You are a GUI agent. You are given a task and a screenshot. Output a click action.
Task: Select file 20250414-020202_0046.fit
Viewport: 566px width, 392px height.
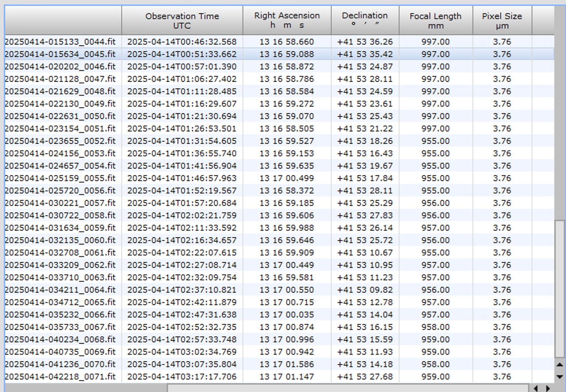[x=60, y=66]
